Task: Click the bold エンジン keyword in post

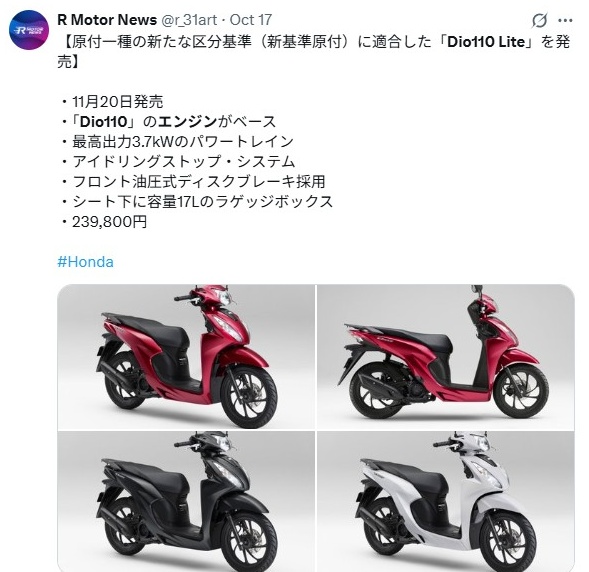Action: (x=187, y=122)
